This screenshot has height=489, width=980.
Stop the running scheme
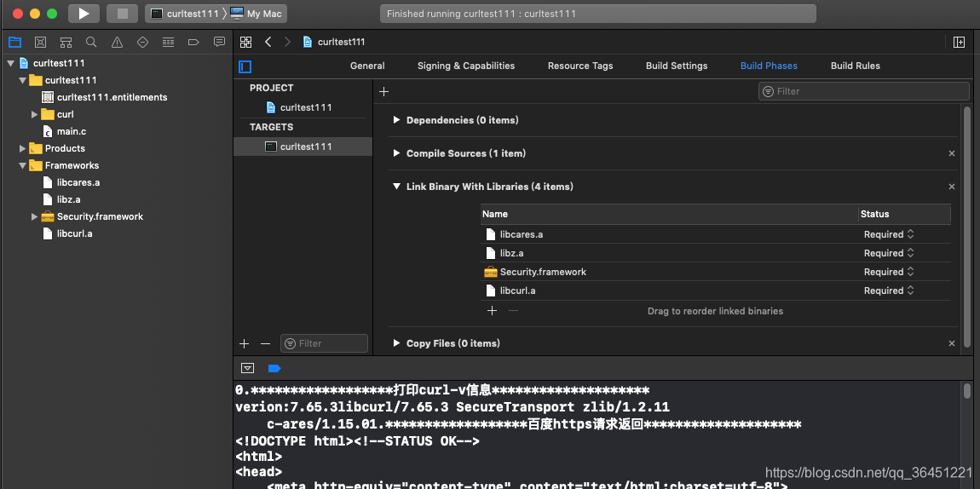123,13
